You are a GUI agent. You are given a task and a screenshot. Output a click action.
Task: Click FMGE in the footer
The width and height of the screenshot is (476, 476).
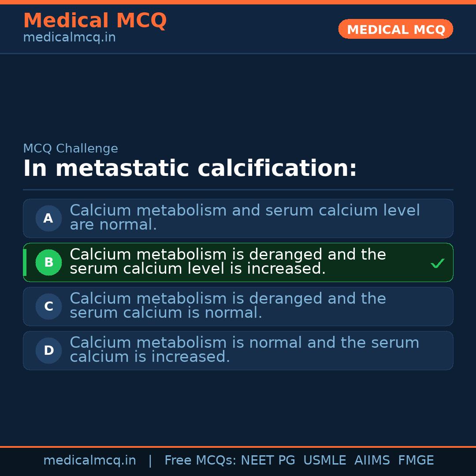click(416, 461)
